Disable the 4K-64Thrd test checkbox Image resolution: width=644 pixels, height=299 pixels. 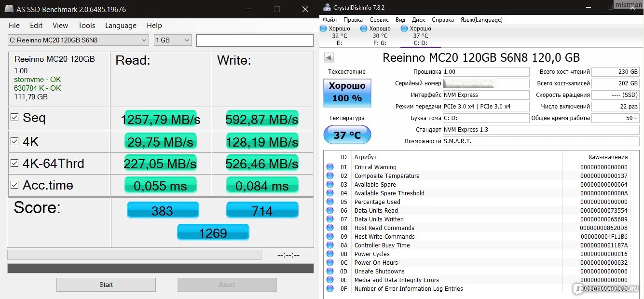pos(14,163)
